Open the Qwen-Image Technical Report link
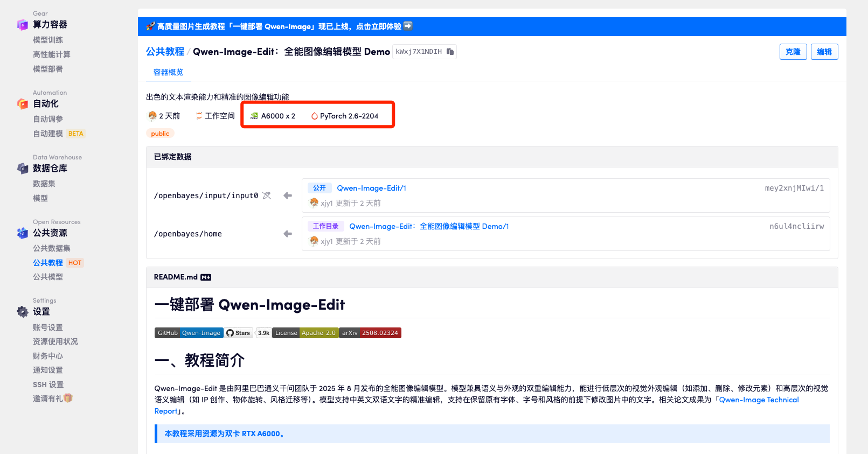Viewport: 868px width, 454px height. pyautogui.click(x=759, y=400)
